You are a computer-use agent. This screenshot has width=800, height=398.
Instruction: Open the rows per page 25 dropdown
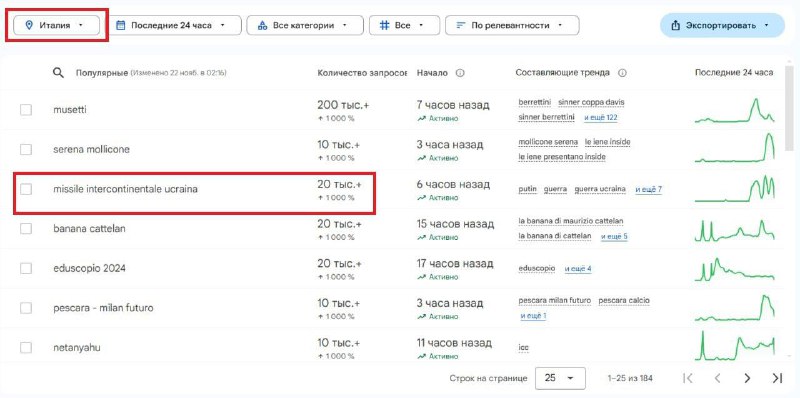[x=560, y=378]
